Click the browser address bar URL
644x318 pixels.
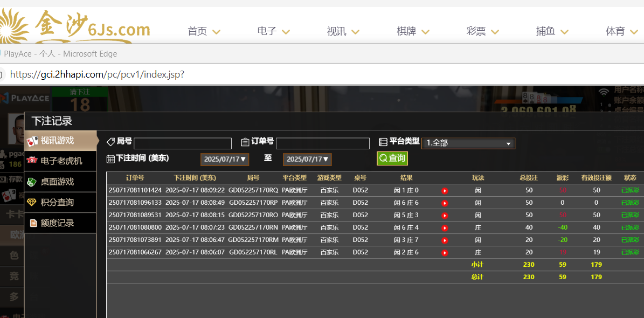tap(97, 74)
